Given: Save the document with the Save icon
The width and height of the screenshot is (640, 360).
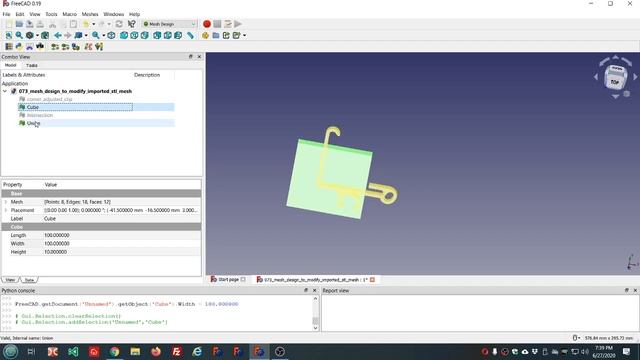Looking at the screenshot, I should point(30,24).
